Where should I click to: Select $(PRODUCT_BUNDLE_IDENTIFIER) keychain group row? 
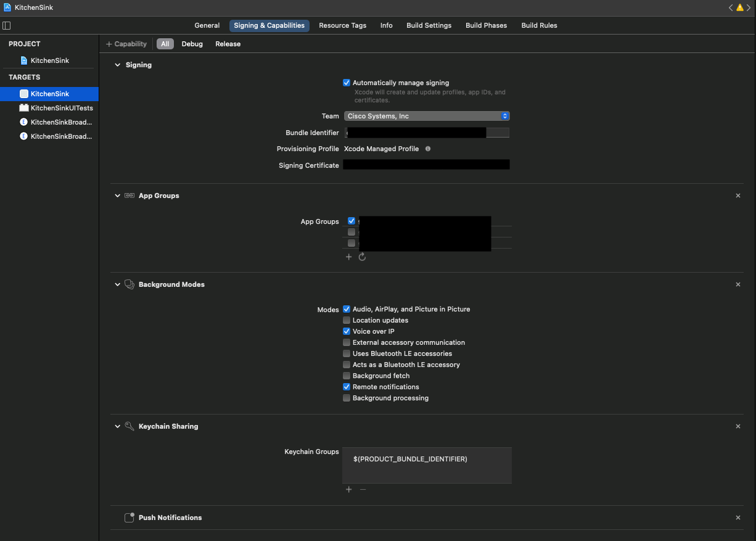click(427, 459)
